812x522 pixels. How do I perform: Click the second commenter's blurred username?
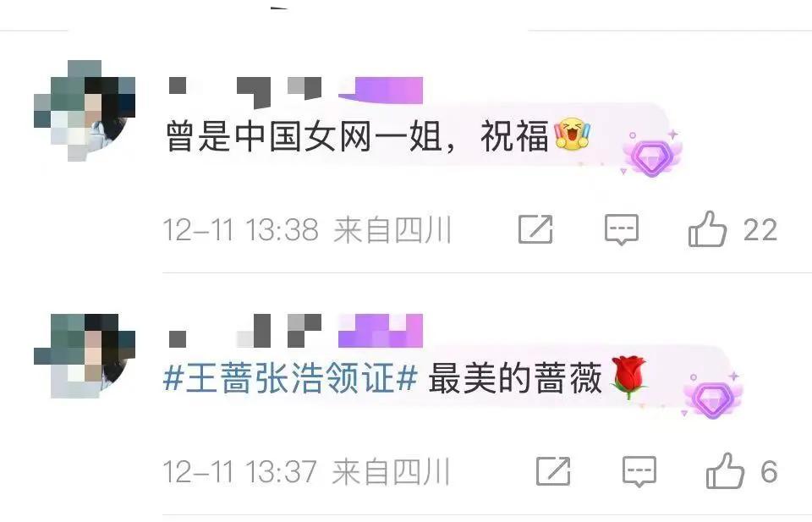245,331
